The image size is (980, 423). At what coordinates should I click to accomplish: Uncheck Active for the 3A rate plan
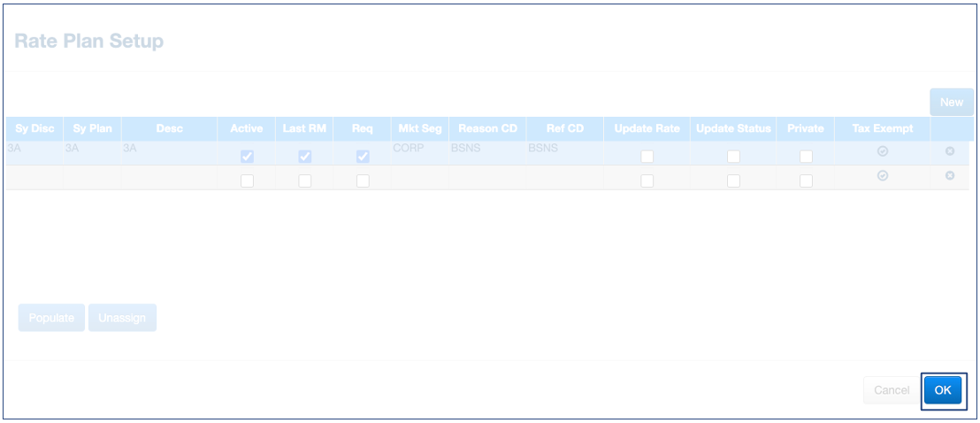(x=247, y=157)
